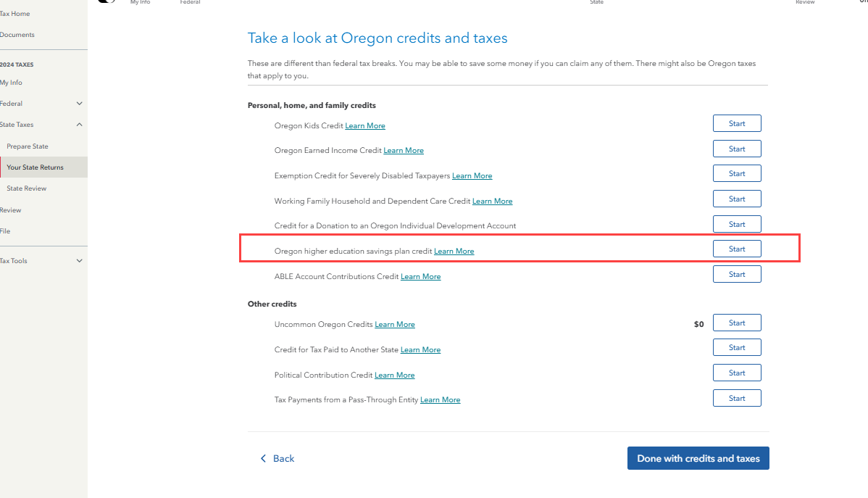Image resolution: width=868 pixels, height=498 pixels.
Task: Open Learn More for Working Family Household credit
Action: coord(492,201)
